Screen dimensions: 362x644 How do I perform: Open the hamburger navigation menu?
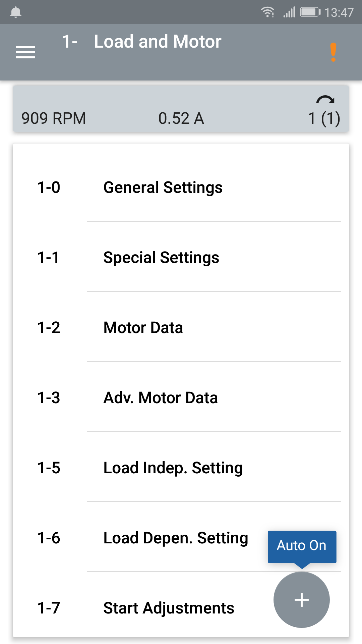pos(25,52)
